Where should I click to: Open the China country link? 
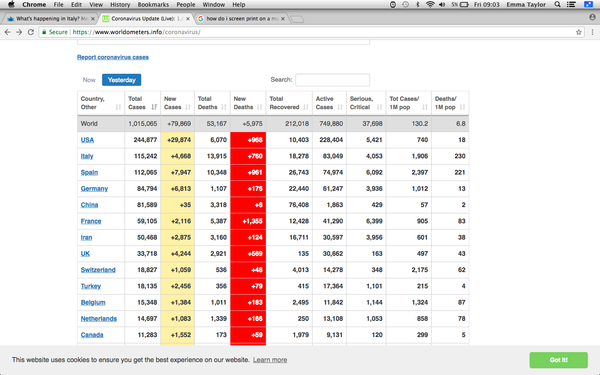coord(89,205)
